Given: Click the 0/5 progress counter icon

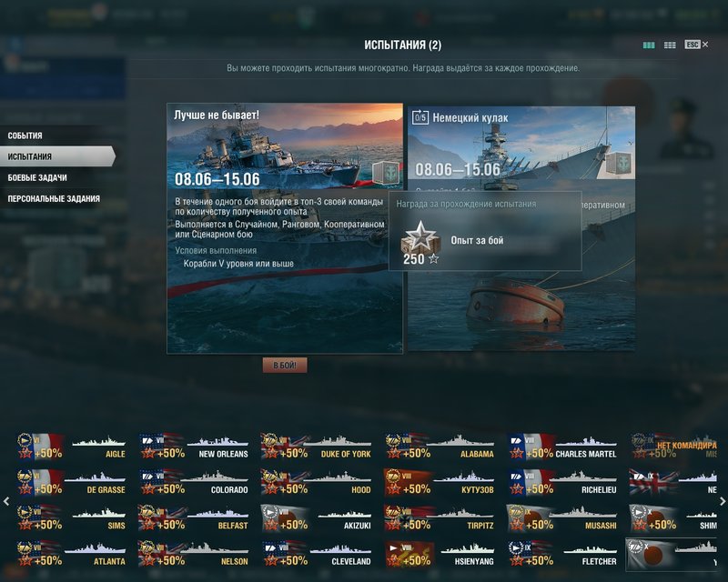Looking at the screenshot, I should coord(420,117).
